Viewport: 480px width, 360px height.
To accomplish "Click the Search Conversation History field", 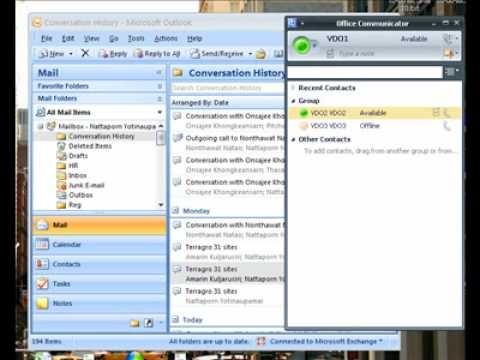I will pyautogui.click(x=228, y=88).
